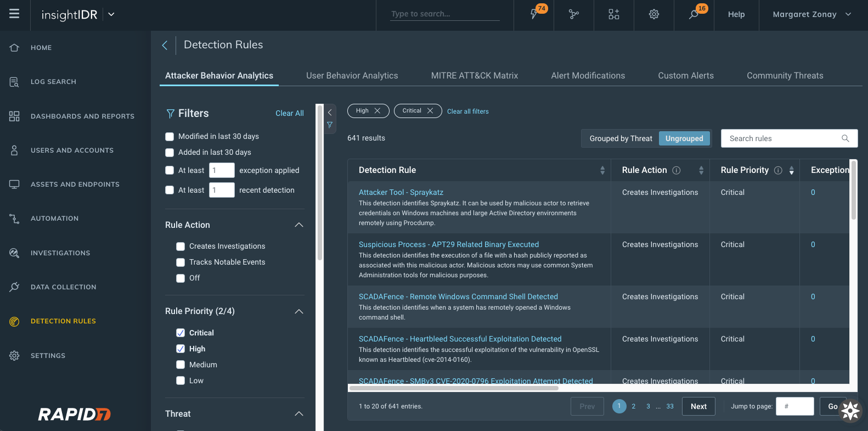Viewport: 868px width, 431px height.
Task: Click the horizontal scrollbar under the table
Action: (453, 388)
